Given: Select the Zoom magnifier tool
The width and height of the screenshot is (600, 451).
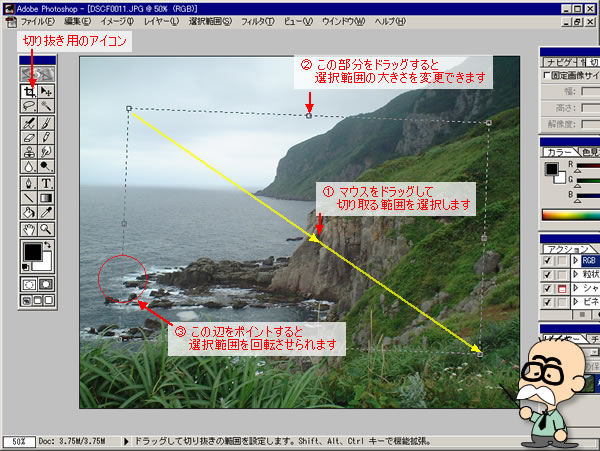Looking at the screenshot, I should click(46, 228).
